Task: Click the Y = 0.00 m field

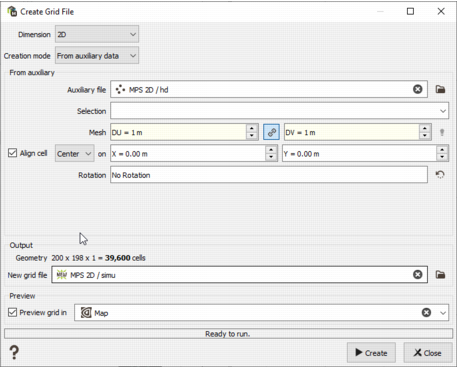Action: pyautogui.click(x=359, y=154)
